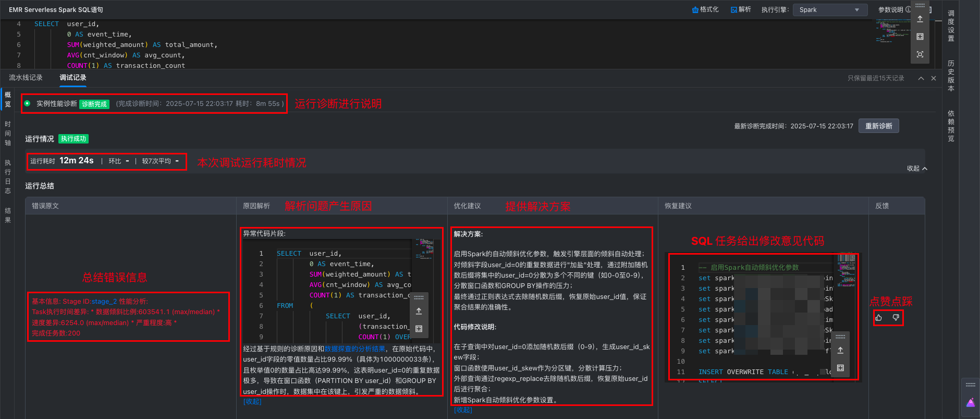The width and height of the screenshot is (980, 419).
Task: Give thumbs up feedback
Action: [879, 318]
